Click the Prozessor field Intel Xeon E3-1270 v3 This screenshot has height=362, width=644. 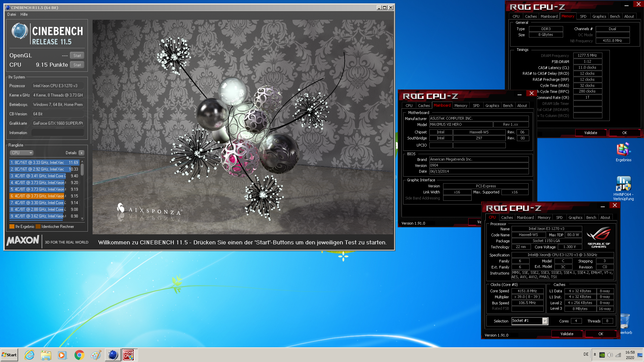[x=58, y=86]
